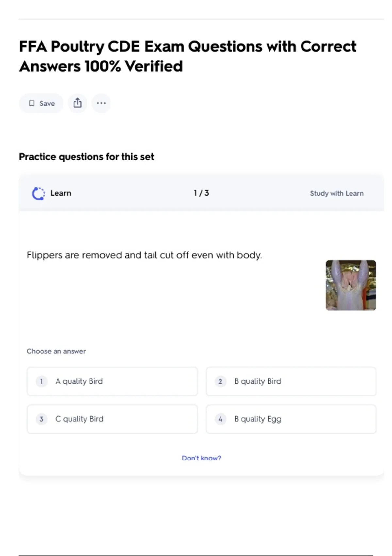This screenshot has height=556, width=392.
Task: Choose answer C quality Bird
Action: [x=112, y=419]
